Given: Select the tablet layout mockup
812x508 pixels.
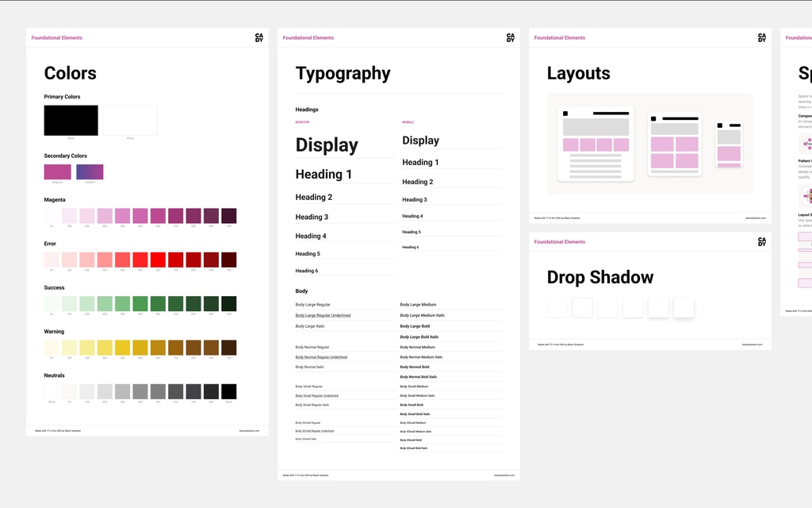Looking at the screenshot, I should point(675,144).
